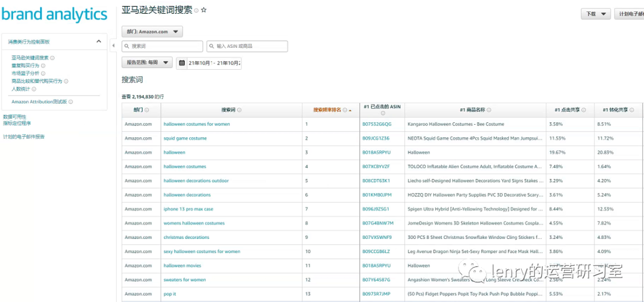Click the calendar icon in date range field
The width and height of the screenshot is (644, 302).
(x=182, y=63)
